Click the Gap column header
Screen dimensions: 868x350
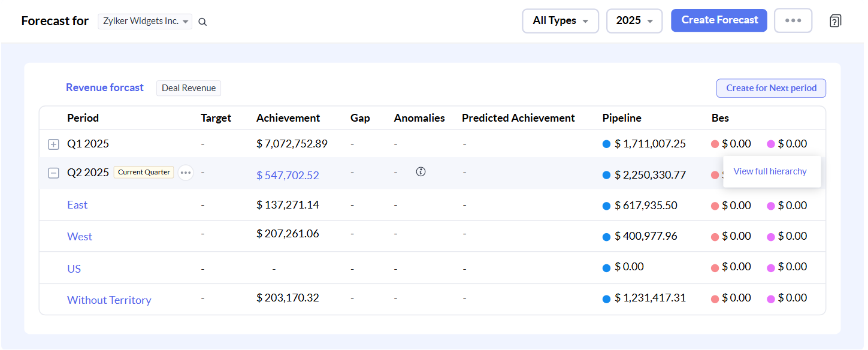click(360, 118)
